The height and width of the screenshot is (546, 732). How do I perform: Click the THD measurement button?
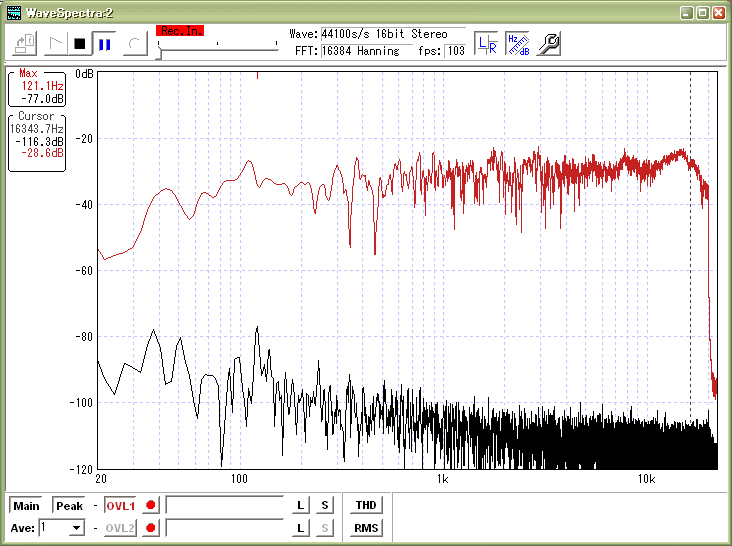(x=365, y=506)
